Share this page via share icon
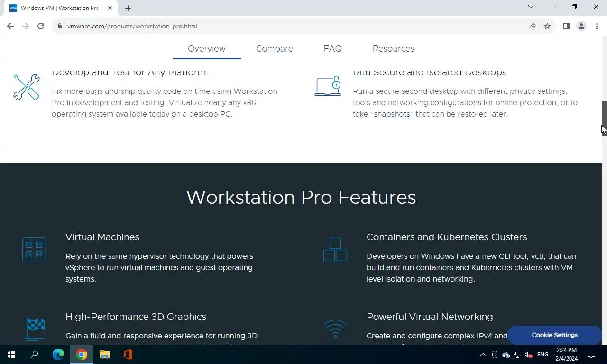607x364 pixels. coord(532,26)
